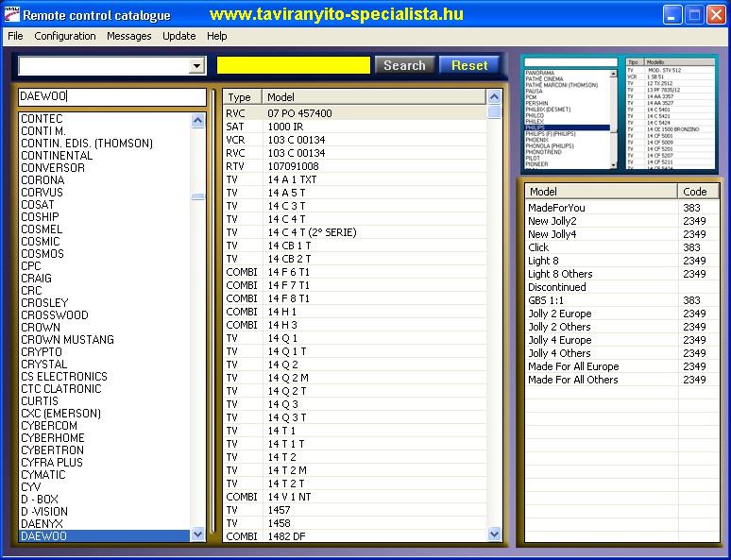731x560 pixels.
Task: Select VCR model 103 C 00134
Action: point(355,140)
